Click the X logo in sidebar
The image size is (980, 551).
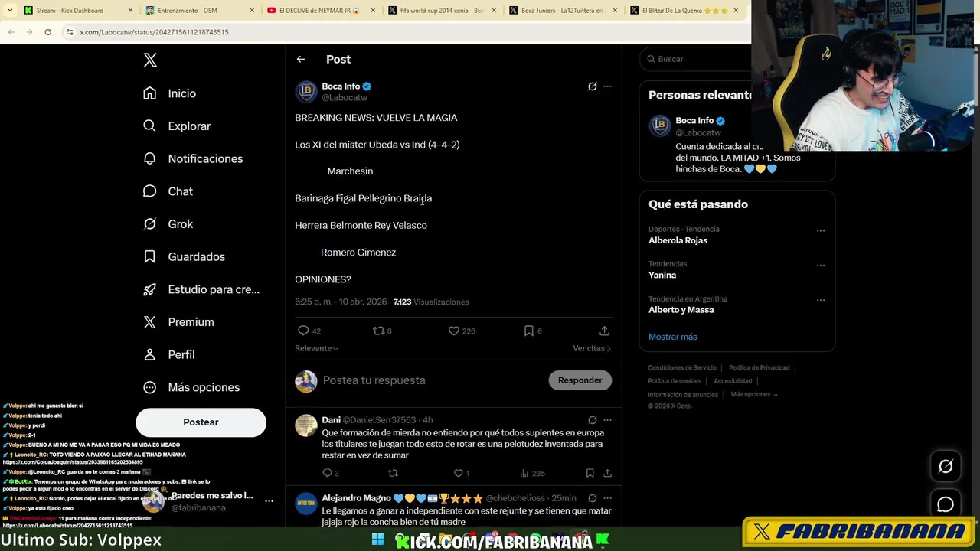(x=150, y=60)
